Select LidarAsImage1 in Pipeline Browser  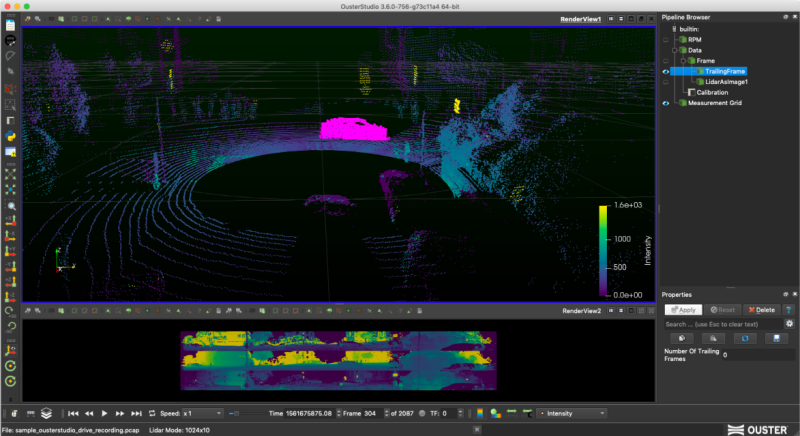726,82
